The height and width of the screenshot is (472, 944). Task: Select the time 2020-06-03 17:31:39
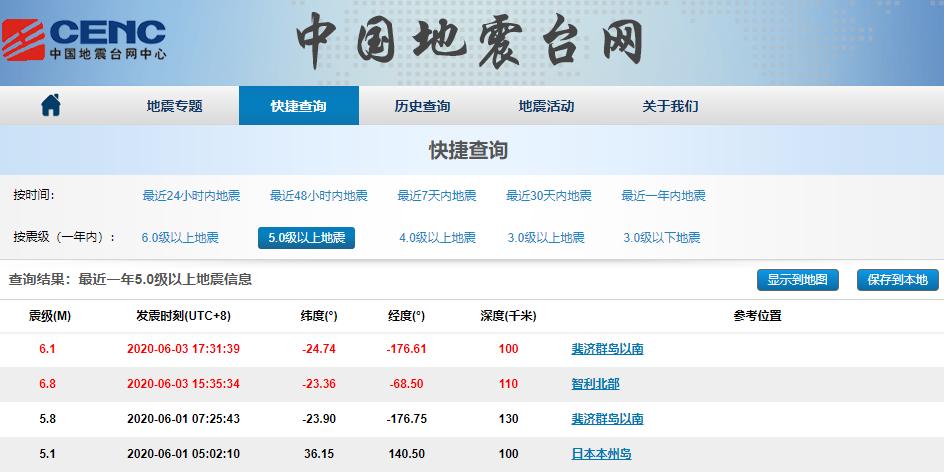coord(184,349)
